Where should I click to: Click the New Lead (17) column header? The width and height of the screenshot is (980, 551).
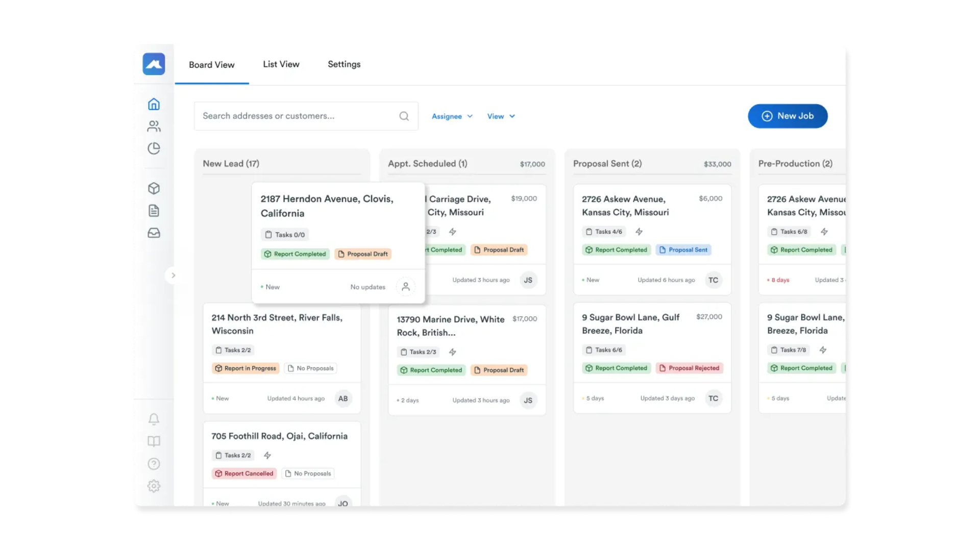[x=231, y=164]
